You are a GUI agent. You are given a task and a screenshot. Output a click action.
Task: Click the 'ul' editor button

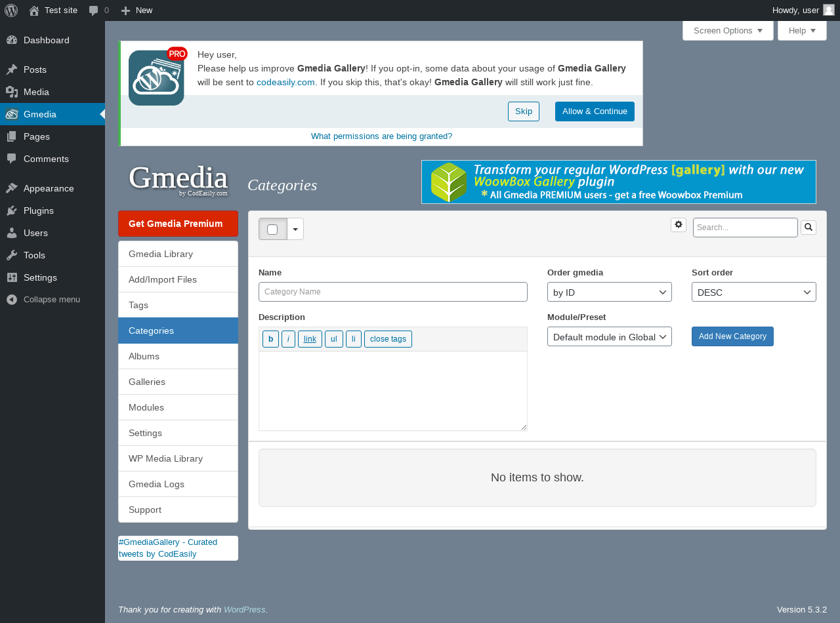coord(334,339)
